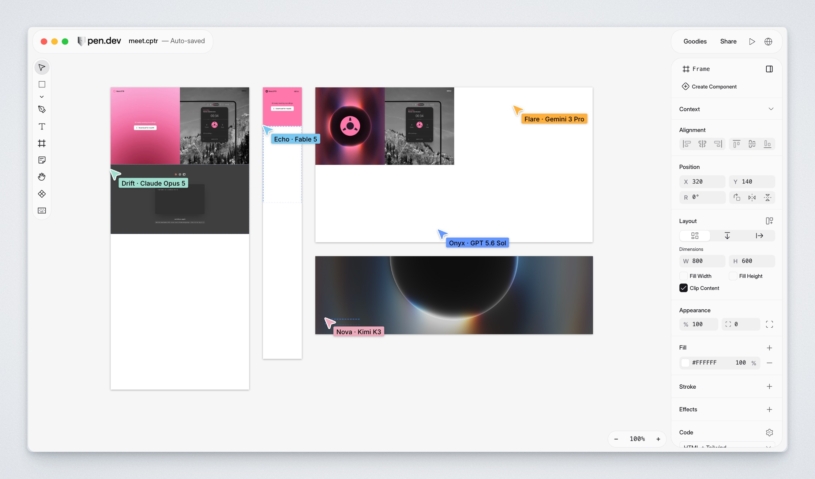Align left edges
The width and height of the screenshot is (815, 479).
pyautogui.click(x=687, y=144)
